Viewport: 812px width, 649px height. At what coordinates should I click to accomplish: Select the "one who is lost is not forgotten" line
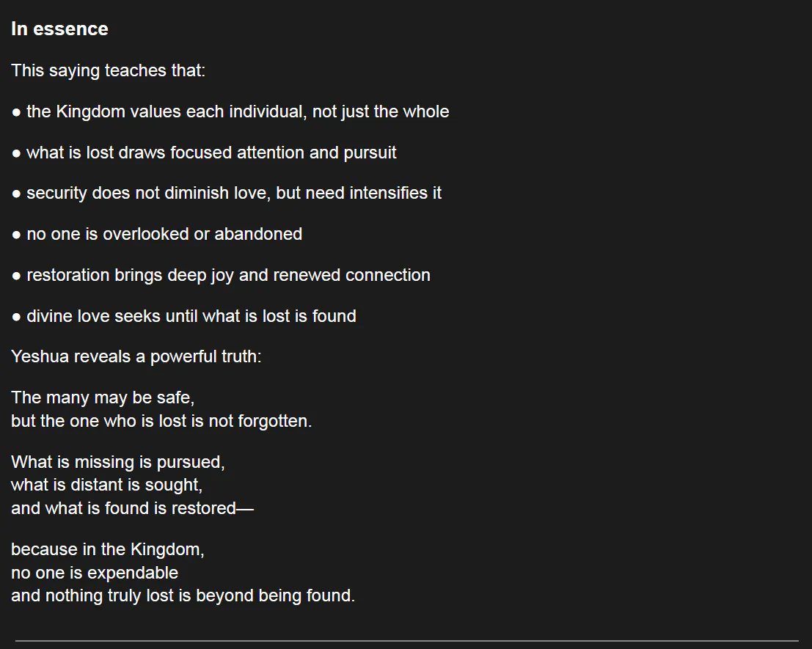pos(161,421)
